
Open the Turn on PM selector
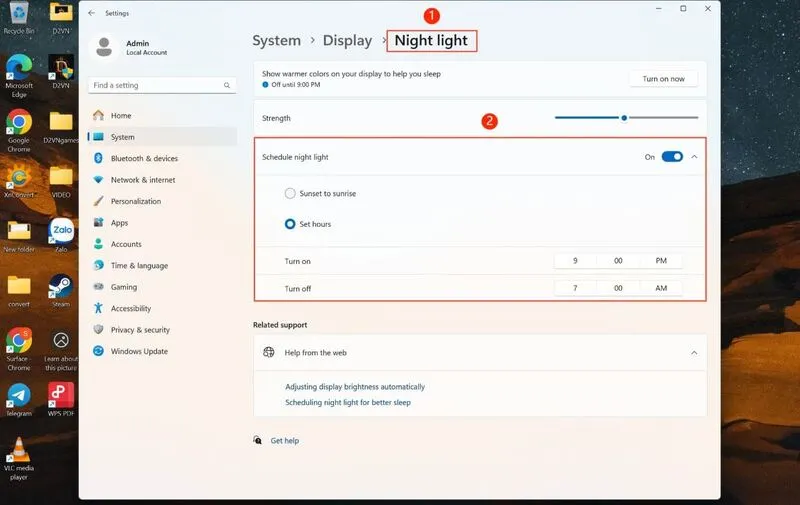tap(661, 261)
